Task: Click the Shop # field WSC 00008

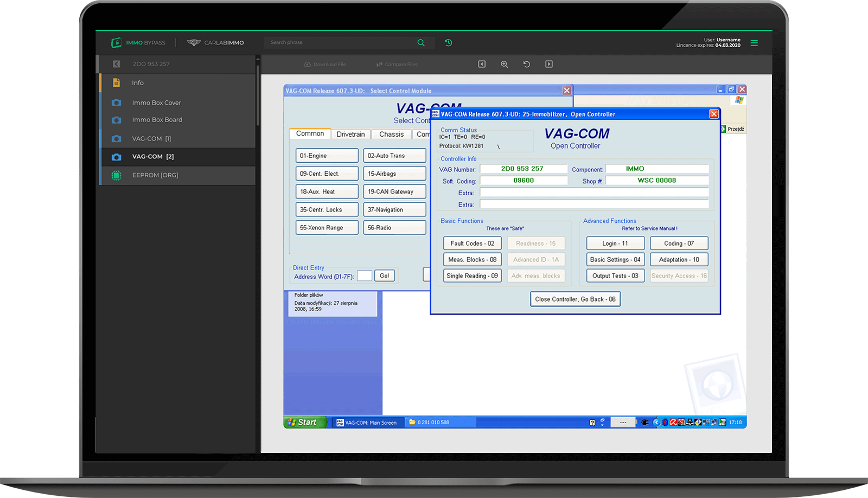Action: (x=656, y=181)
